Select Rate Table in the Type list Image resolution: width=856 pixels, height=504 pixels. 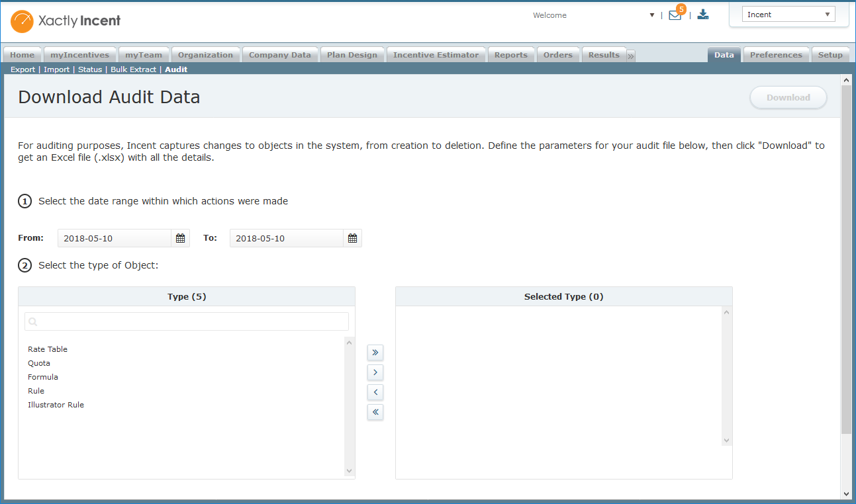tap(48, 349)
